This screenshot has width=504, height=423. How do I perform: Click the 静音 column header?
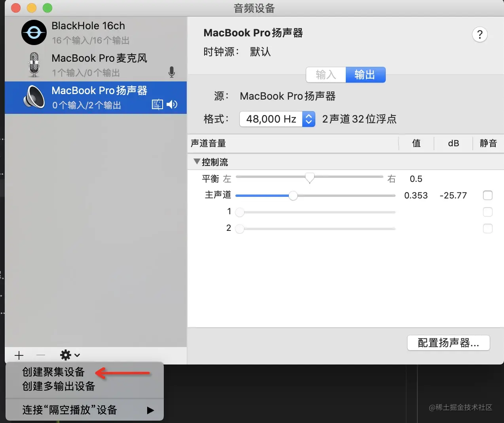click(488, 143)
